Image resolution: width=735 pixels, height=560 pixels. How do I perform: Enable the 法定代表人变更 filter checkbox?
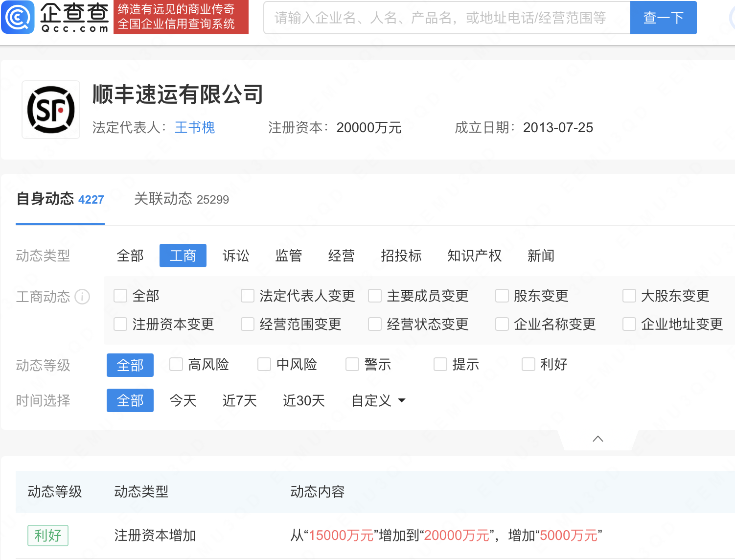pos(247,296)
